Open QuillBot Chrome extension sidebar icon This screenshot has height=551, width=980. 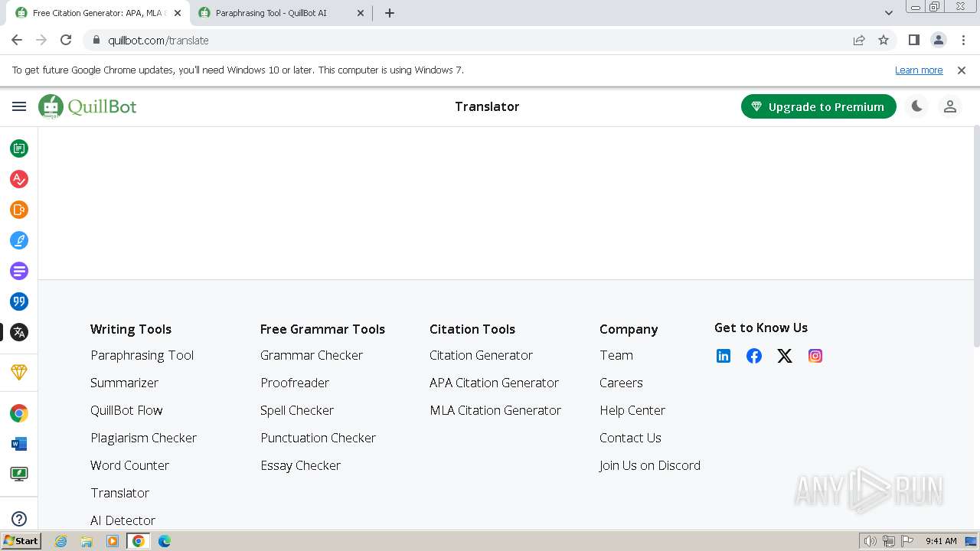19,413
